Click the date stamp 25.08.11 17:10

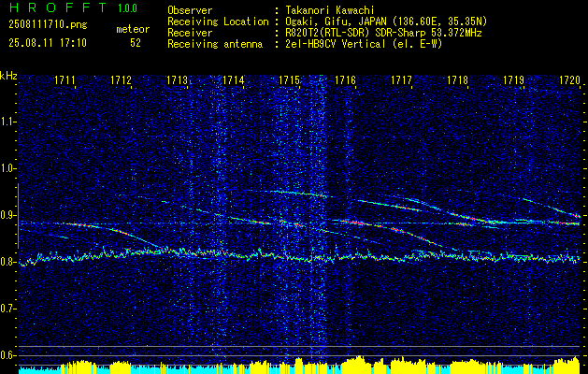(x=48, y=43)
